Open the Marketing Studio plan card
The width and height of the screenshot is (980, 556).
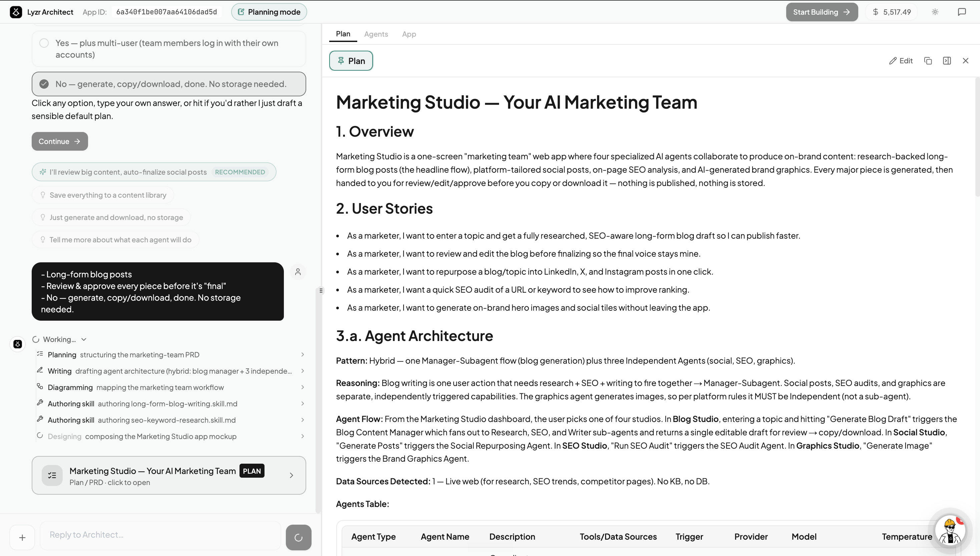[x=169, y=475]
